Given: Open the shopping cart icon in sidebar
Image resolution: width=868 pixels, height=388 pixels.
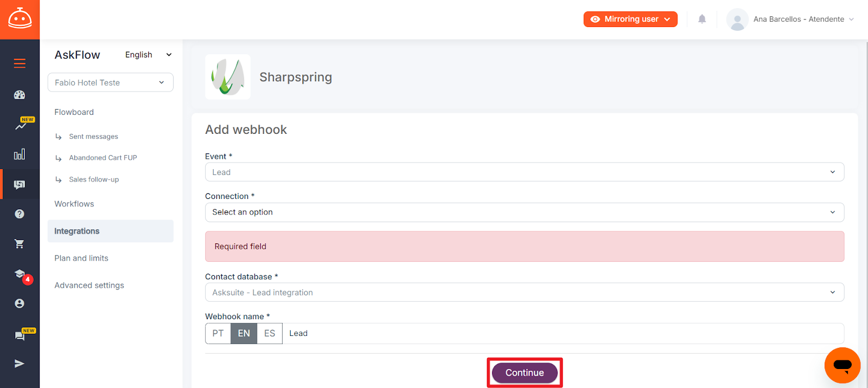Looking at the screenshot, I should (x=20, y=244).
